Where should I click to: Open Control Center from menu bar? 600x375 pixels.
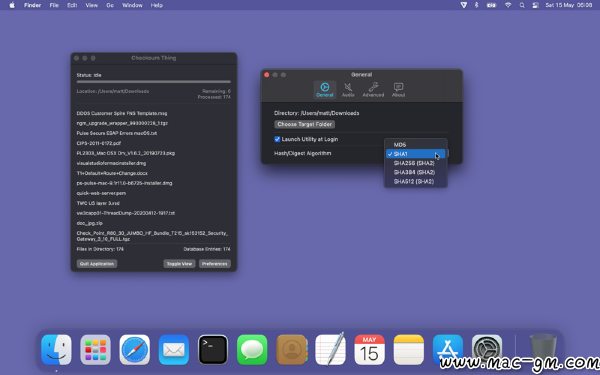pyautogui.click(x=535, y=5)
